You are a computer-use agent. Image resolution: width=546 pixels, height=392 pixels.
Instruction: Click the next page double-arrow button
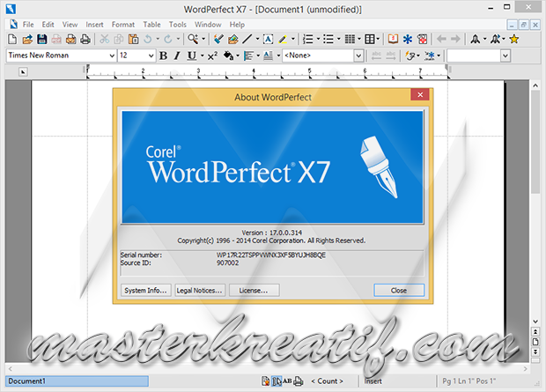(535, 351)
